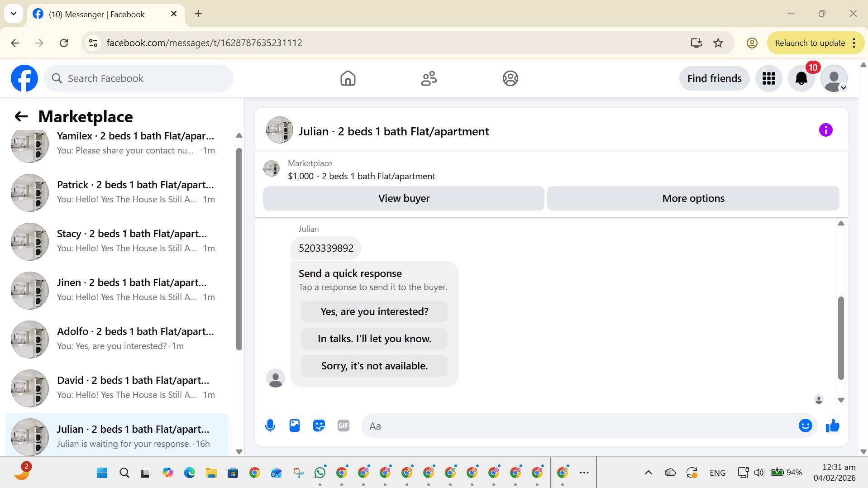This screenshot has width=868, height=488.
Task: Click the conversation list scroll up arrow
Action: [239, 135]
